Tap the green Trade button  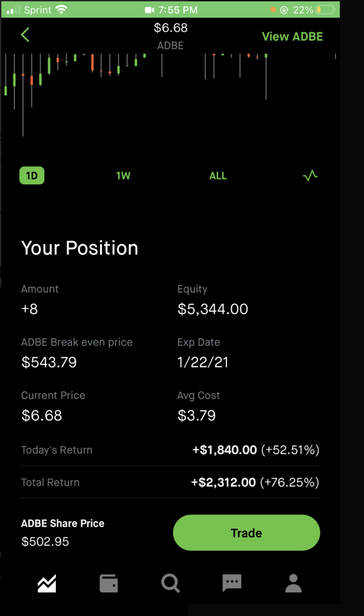246,533
